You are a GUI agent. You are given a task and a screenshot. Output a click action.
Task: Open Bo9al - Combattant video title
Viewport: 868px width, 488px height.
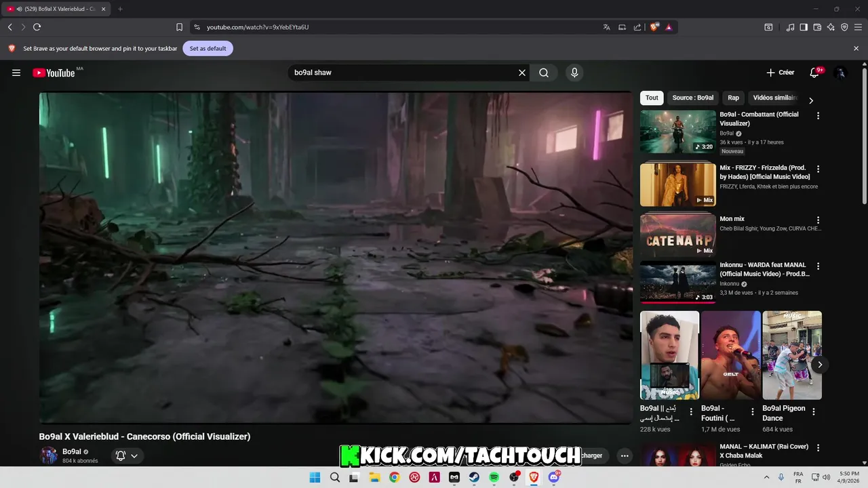[x=759, y=119]
